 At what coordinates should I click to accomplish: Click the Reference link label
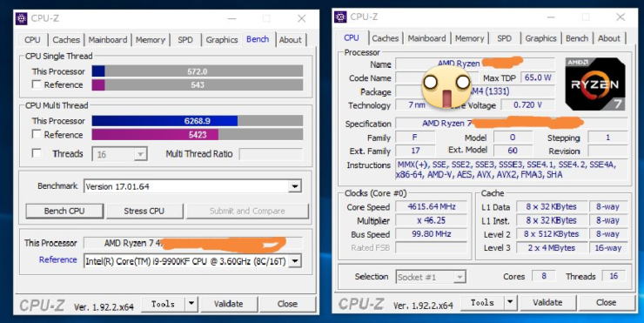pyautogui.click(x=58, y=259)
